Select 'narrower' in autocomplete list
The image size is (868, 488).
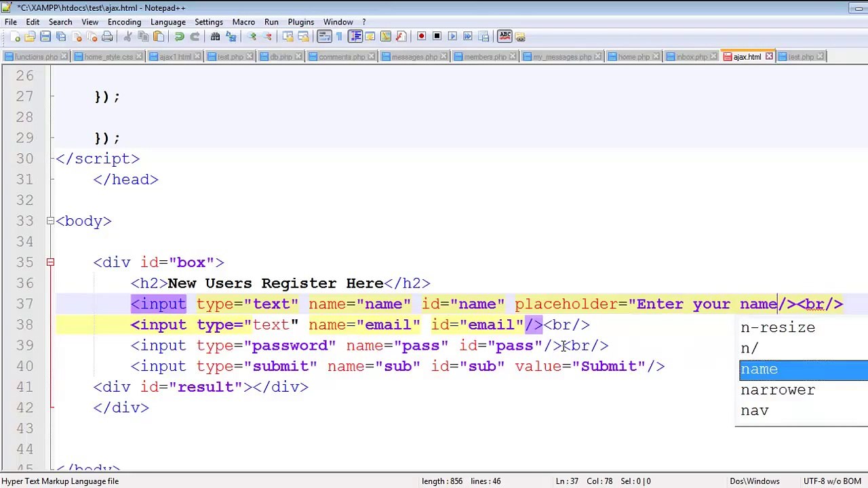tap(804, 390)
